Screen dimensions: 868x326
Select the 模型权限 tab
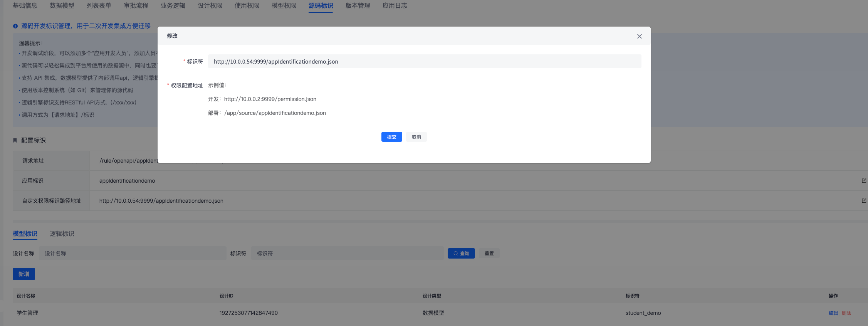(x=284, y=6)
